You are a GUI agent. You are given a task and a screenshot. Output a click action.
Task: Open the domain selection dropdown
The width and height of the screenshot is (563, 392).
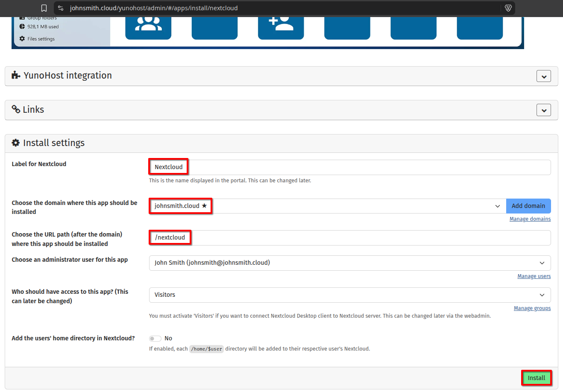327,206
